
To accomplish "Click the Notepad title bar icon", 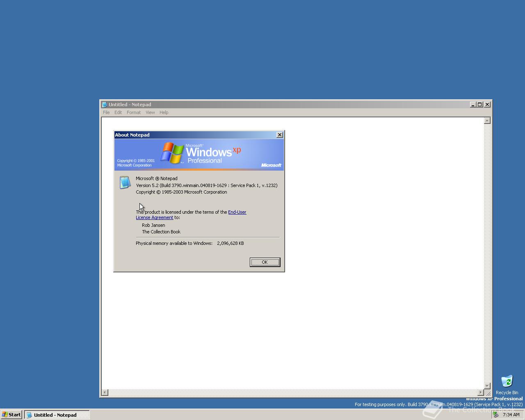I will tap(105, 105).
